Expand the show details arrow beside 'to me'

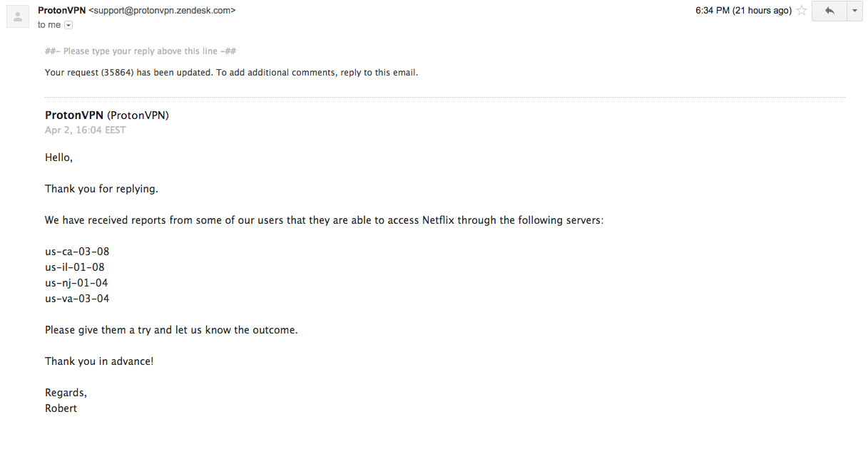click(68, 25)
